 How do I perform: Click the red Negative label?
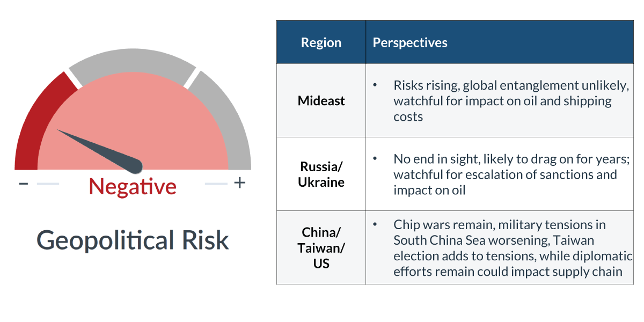133,186
